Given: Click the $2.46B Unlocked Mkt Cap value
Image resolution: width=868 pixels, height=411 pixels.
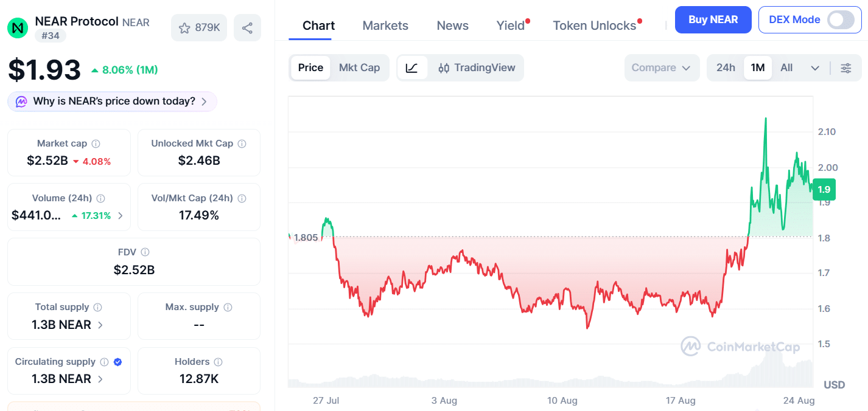Looking at the screenshot, I should pos(199,161).
